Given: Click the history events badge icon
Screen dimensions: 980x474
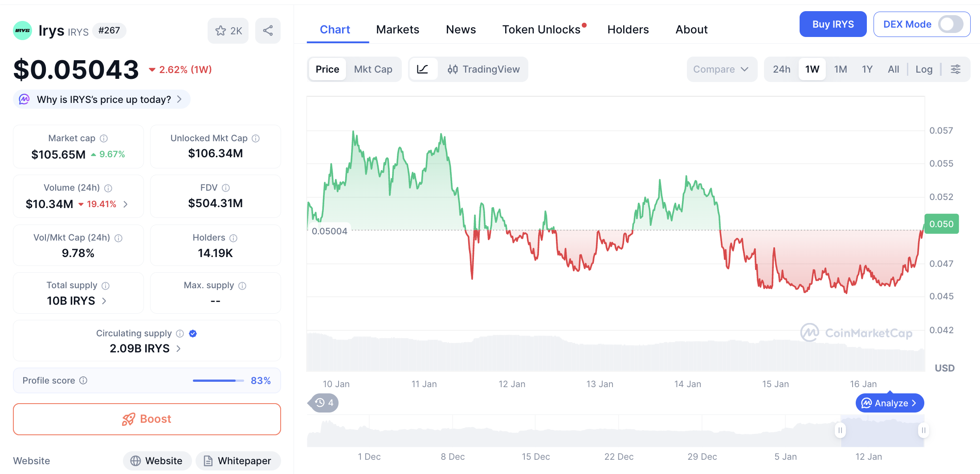Looking at the screenshot, I should (324, 403).
